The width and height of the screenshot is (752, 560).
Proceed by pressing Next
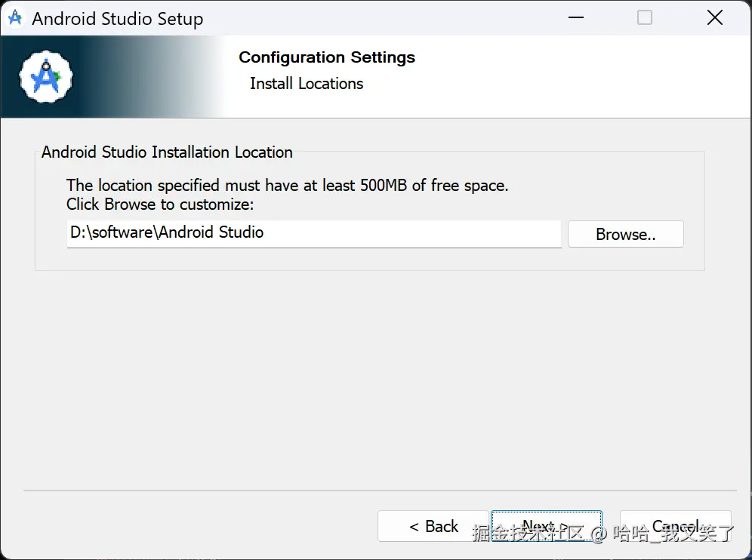(x=546, y=526)
